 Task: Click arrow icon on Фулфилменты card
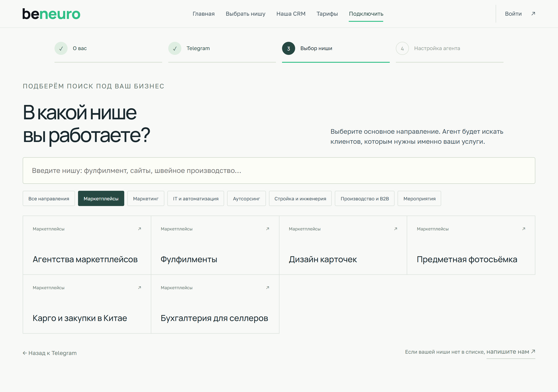268,229
